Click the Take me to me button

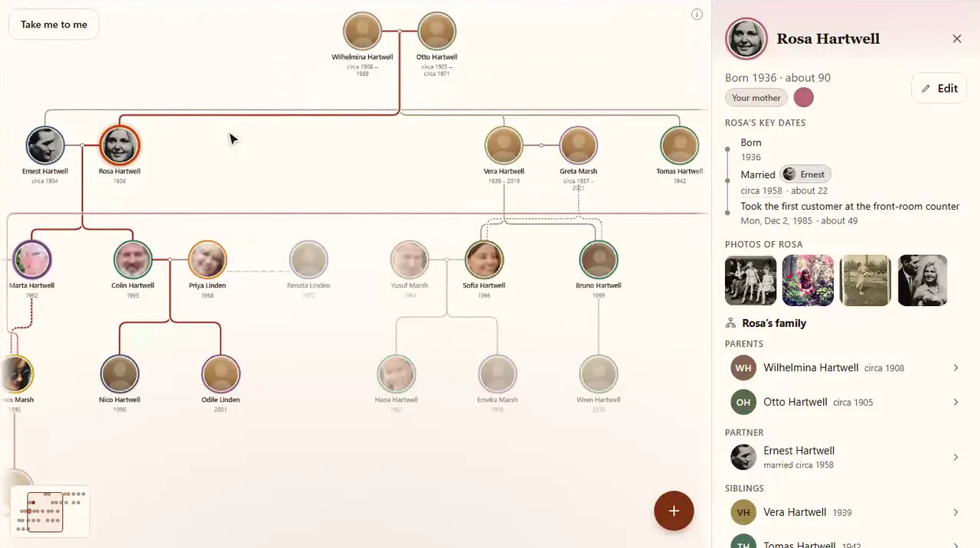click(54, 24)
